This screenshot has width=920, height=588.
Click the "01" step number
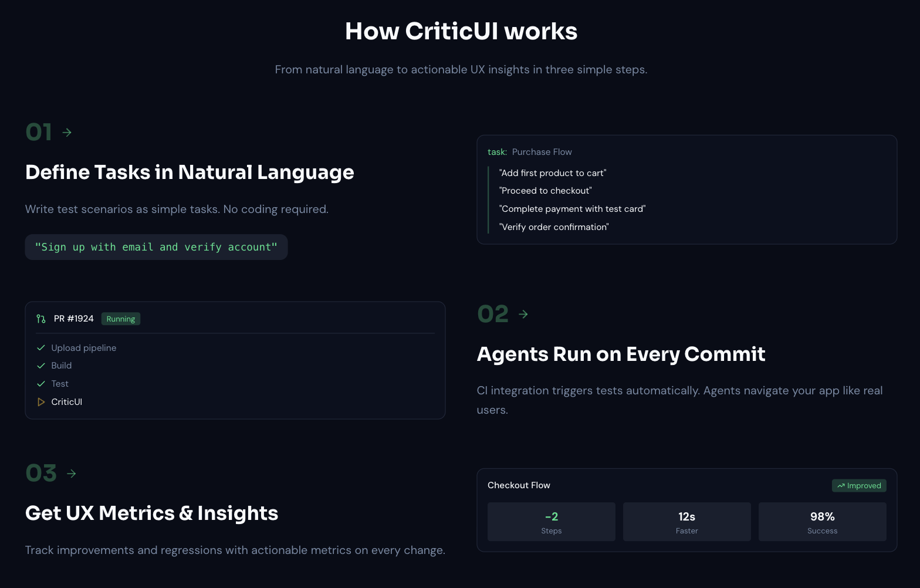[39, 133]
